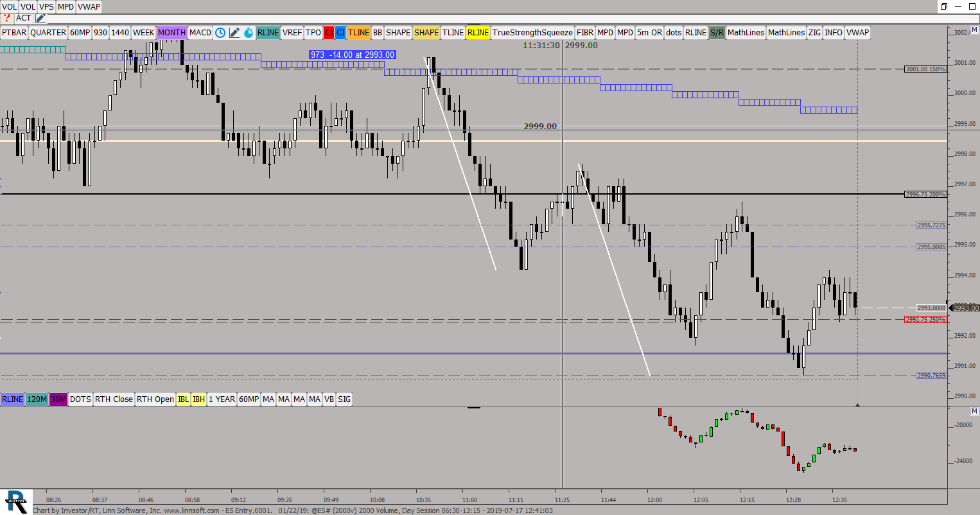Click the ACT button
The width and height of the screenshot is (980, 515).
[23, 18]
